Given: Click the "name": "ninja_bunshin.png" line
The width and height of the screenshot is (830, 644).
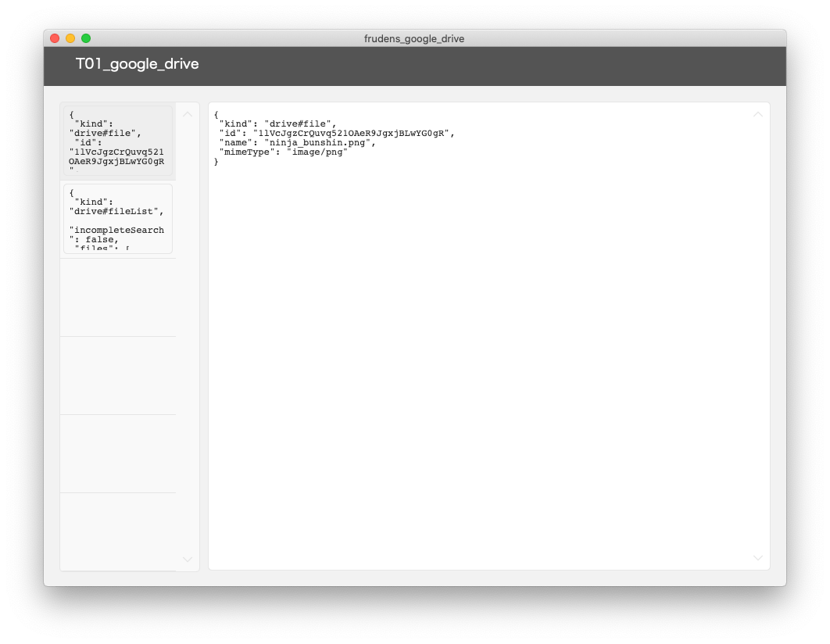Looking at the screenshot, I should click(298, 143).
